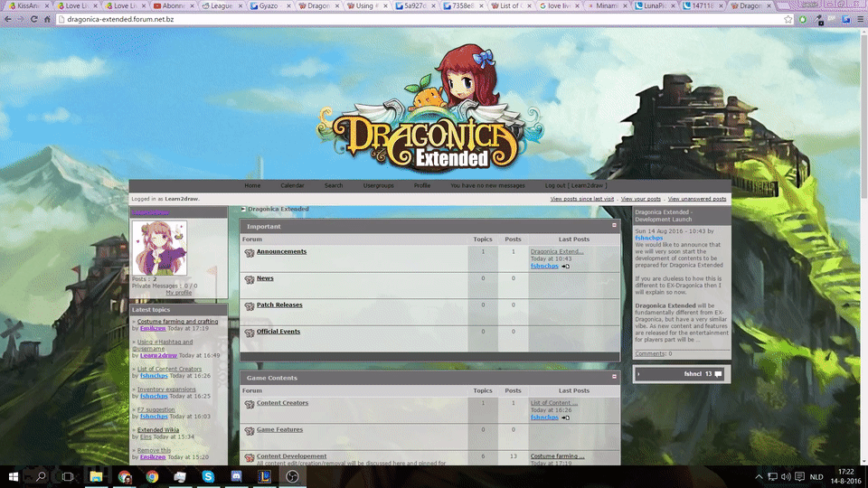The height and width of the screenshot is (488, 868).
Task: Open Usergroups in forum navigation
Action: pyautogui.click(x=379, y=186)
